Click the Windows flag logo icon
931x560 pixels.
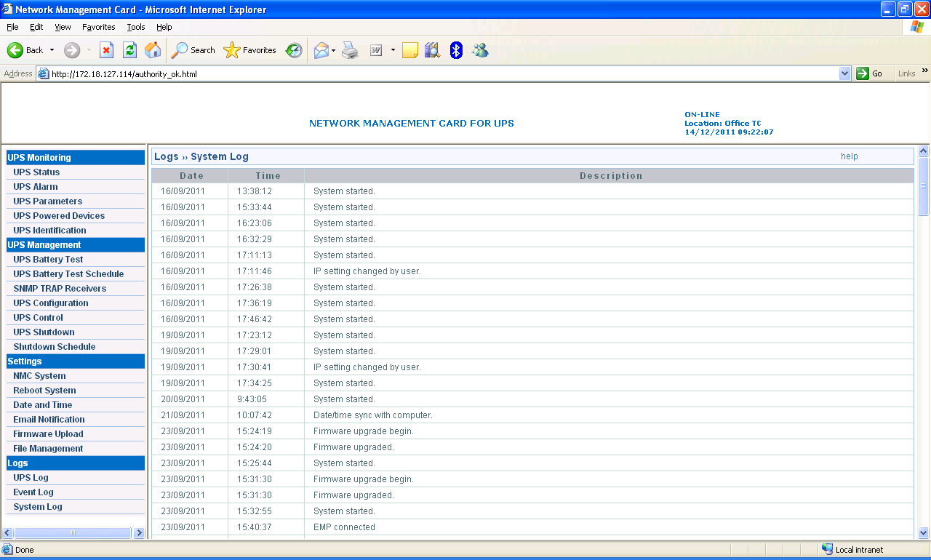click(917, 27)
